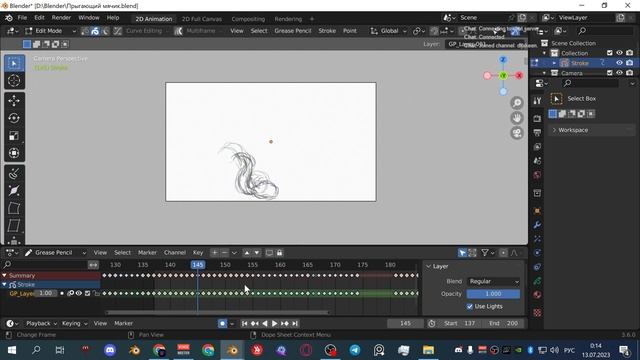Uncheck the Collection exclude checkbox in outliner
Viewport: 640px width, 360px height.
click(609, 53)
